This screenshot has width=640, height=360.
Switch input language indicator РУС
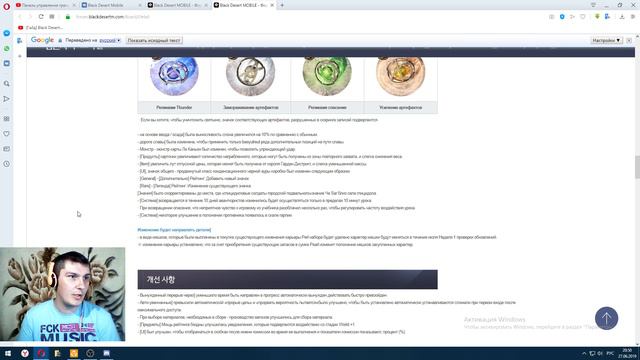[610, 353]
